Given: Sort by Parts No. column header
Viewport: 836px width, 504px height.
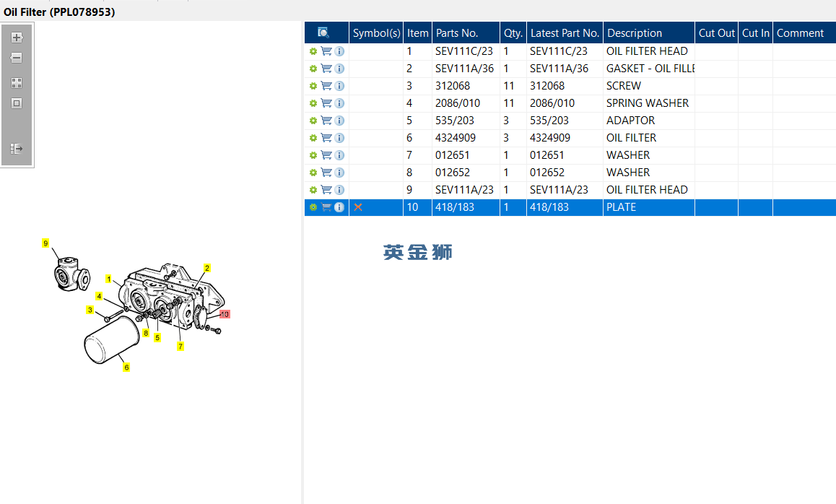Looking at the screenshot, I should pyautogui.click(x=466, y=32).
